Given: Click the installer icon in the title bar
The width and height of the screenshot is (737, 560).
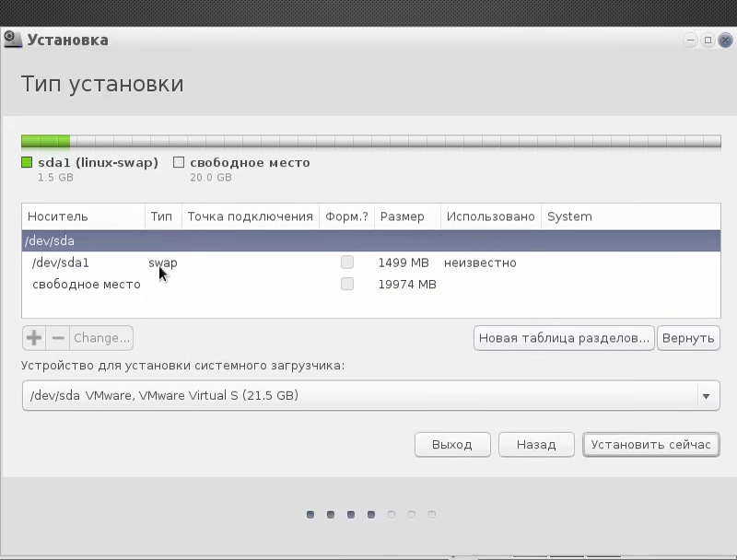Looking at the screenshot, I should (x=13, y=40).
